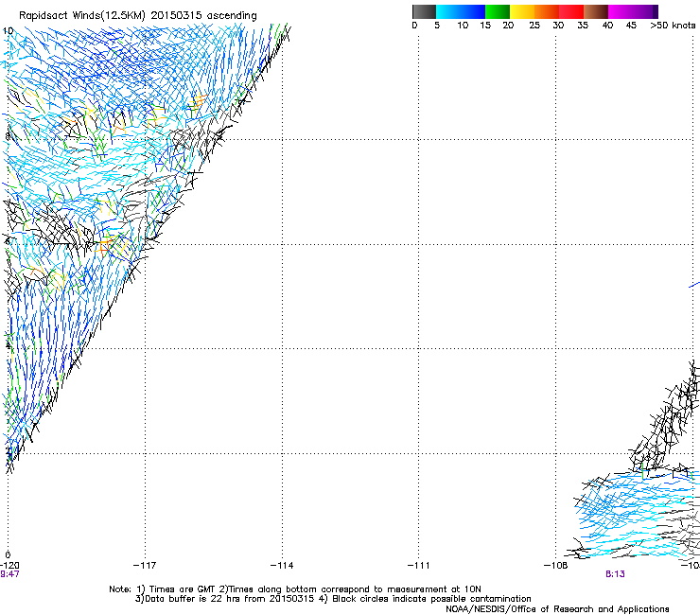Click the -117 longitude axis label

click(145, 566)
